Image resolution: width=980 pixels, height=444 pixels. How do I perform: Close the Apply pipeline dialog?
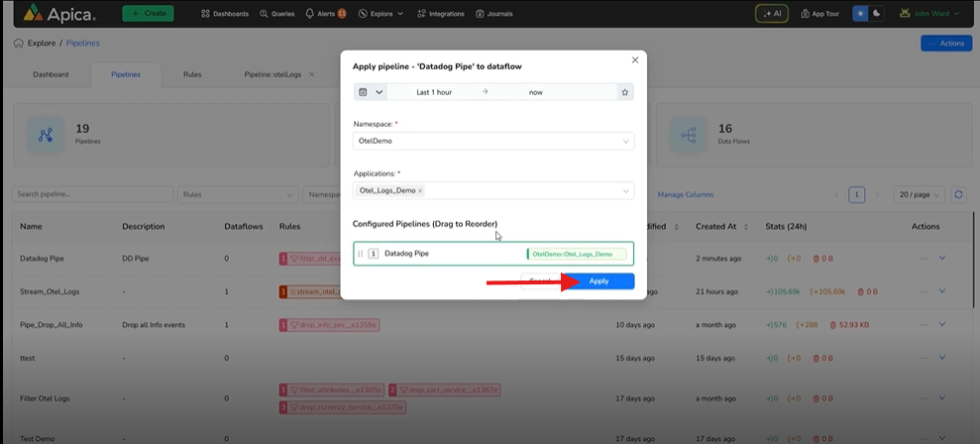(x=635, y=60)
